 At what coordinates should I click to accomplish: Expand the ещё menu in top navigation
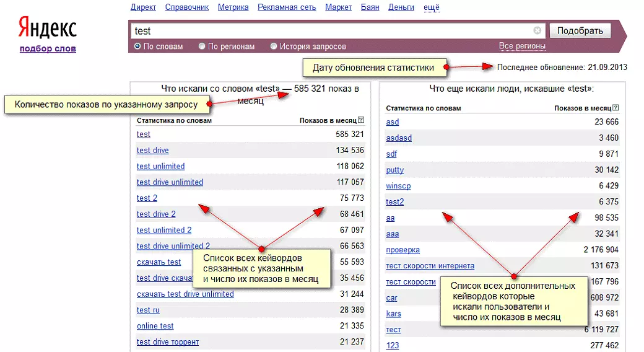click(x=431, y=7)
